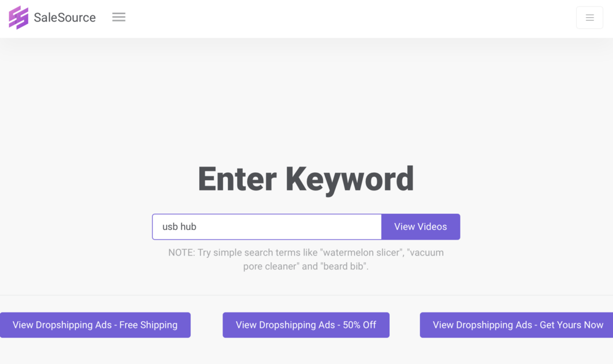Open View Dropshipping Ads - Get Yours Now

(516, 325)
